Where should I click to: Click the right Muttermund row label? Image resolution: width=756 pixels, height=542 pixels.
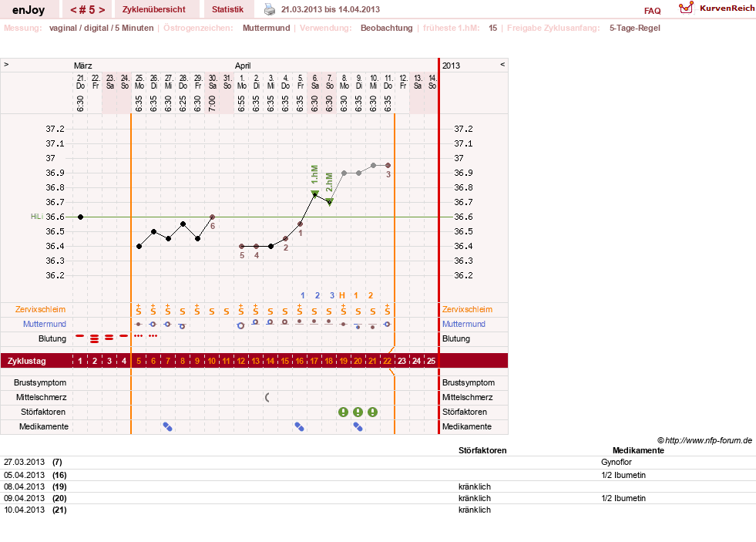(x=464, y=324)
